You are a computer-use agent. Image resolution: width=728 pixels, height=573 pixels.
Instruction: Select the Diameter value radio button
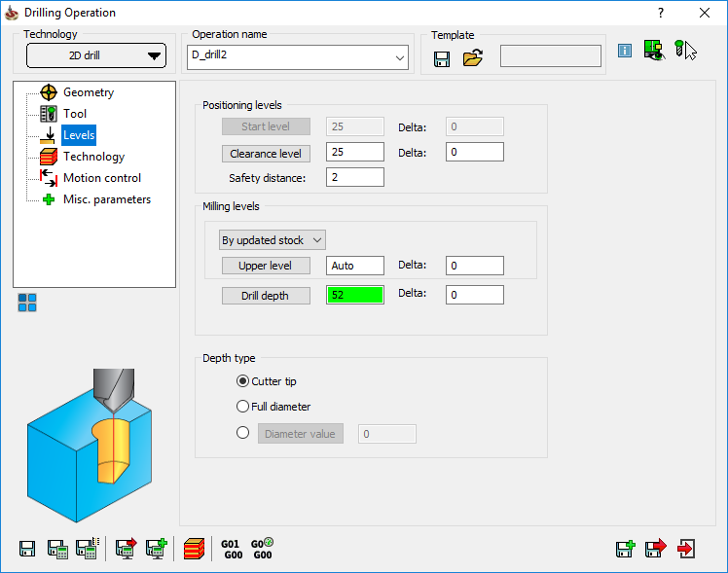242,433
